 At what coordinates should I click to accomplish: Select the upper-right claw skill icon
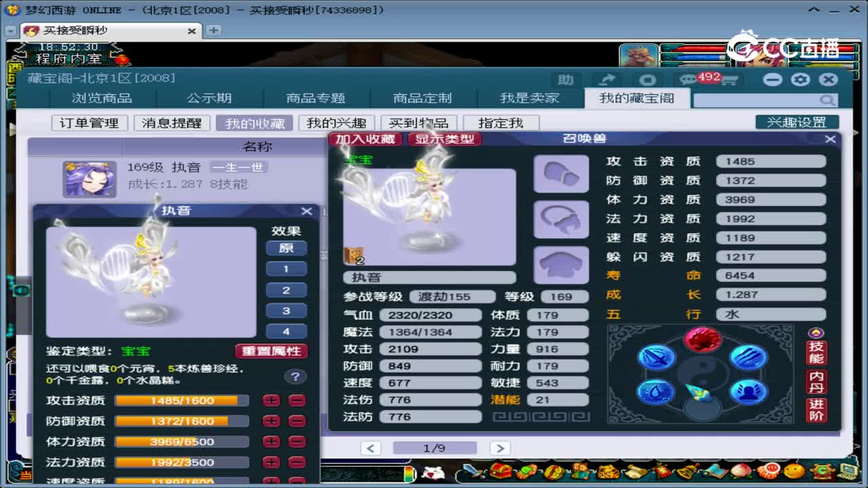pyautogui.click(x=748, y=357)
